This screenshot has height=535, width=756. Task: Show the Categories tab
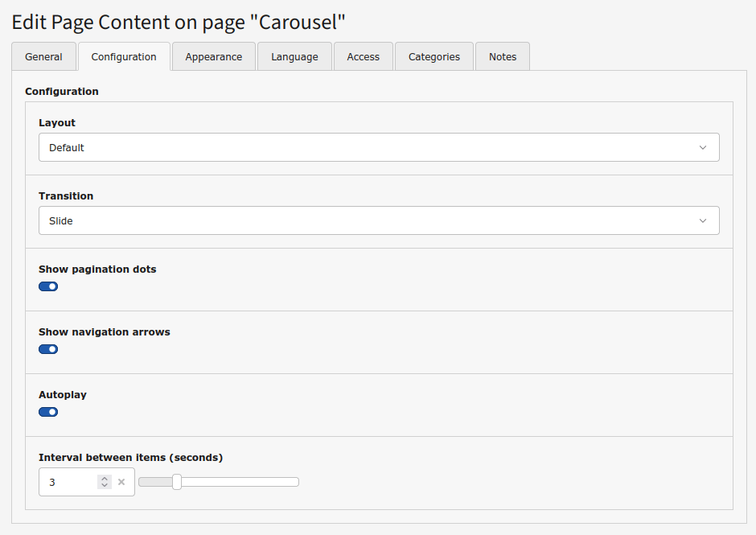click(x=433, y=57)
